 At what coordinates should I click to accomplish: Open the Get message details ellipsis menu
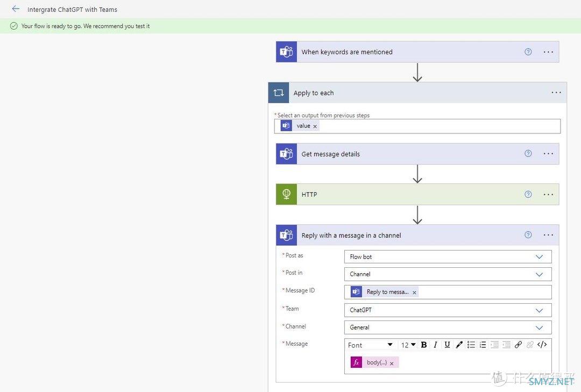pos(548,153)
